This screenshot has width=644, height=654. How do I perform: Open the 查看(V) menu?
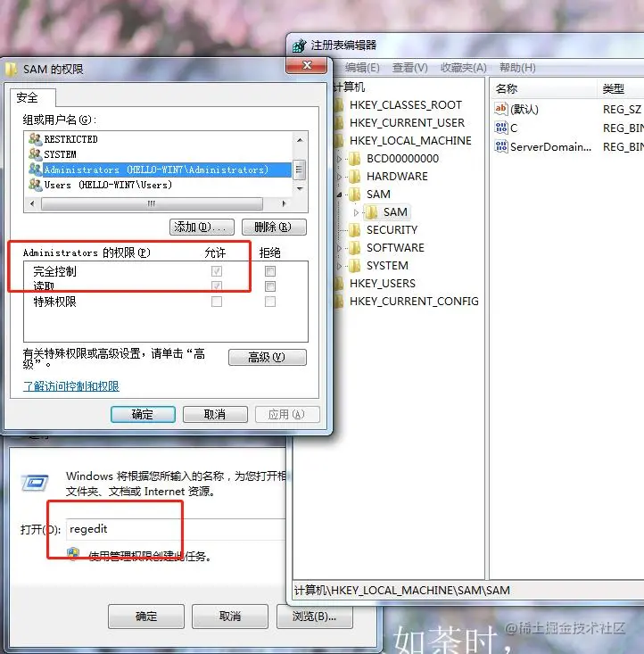410,68
